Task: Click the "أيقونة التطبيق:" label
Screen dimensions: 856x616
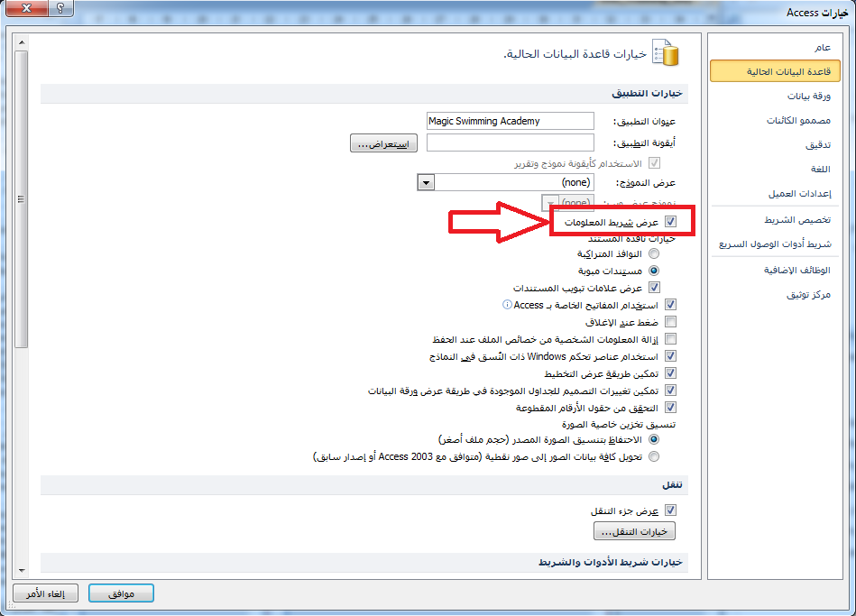Action: pyautogui.click(x=645, y=143)
